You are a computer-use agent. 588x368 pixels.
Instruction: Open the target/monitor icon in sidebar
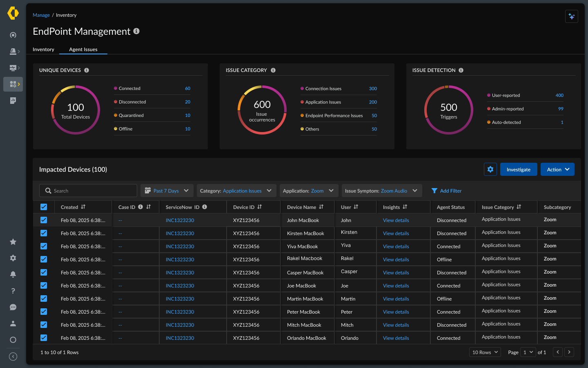[x=13, y=35]
